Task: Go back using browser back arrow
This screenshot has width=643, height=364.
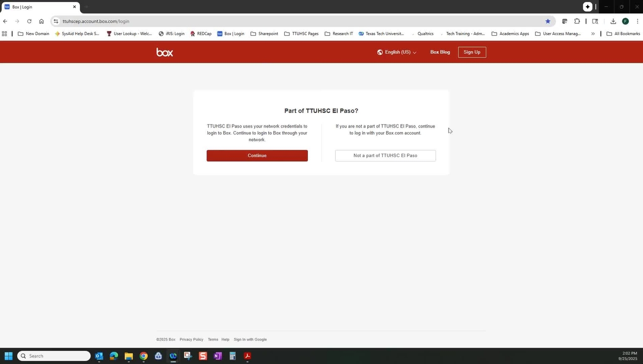Action: 5,21
